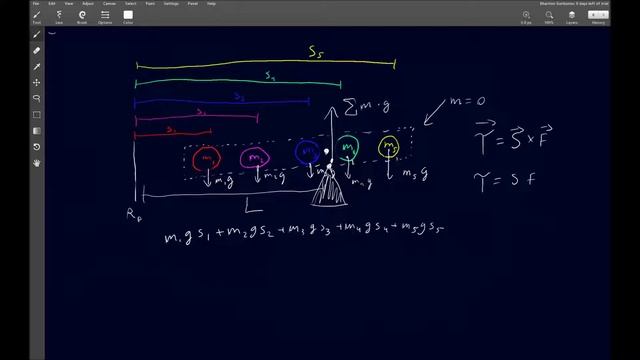Open the Brush picker in toolbar

tap(82, 17)
